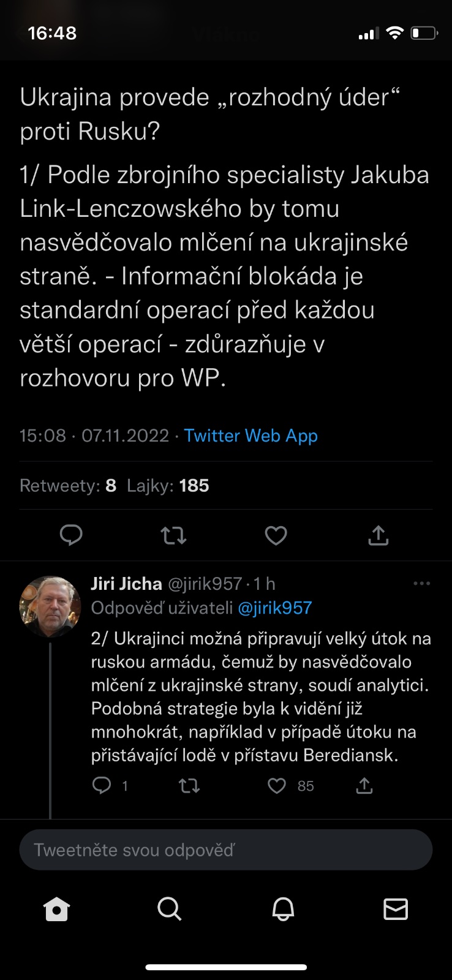Tap the Jiri Jicha display name
This screenshot has width=452, height=980.
pyautogui.click(x=126, y=584)
